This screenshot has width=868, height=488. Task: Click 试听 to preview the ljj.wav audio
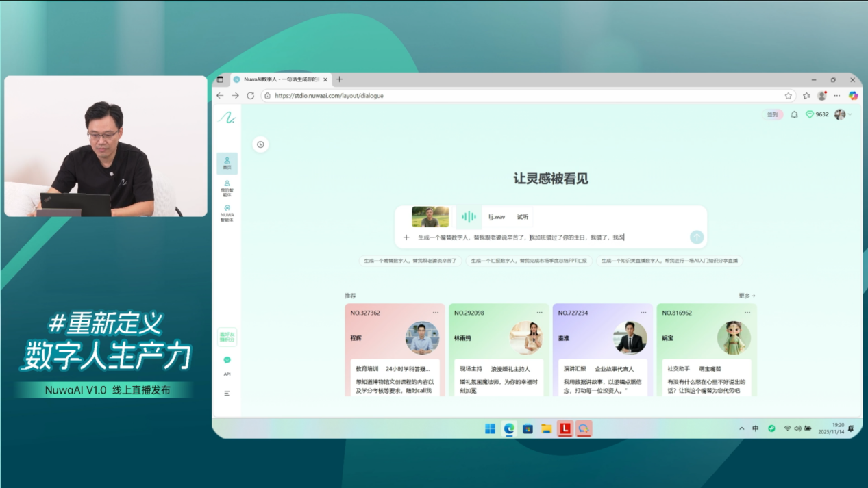(521, 217)
